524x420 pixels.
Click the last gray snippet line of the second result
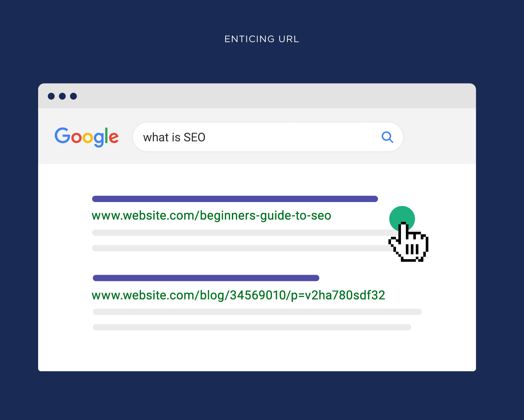pyautogui.click(x=252, y=327)
